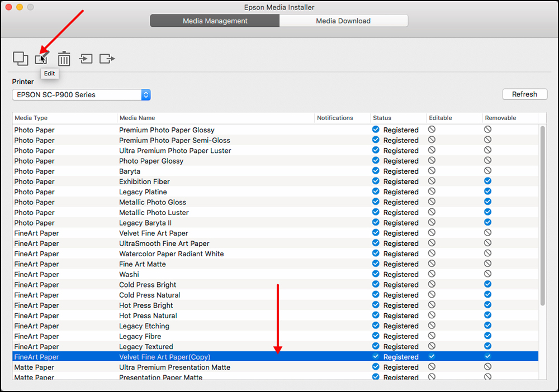Click Registered status icon for Legacy Baryta II

(x=376, y=222)
